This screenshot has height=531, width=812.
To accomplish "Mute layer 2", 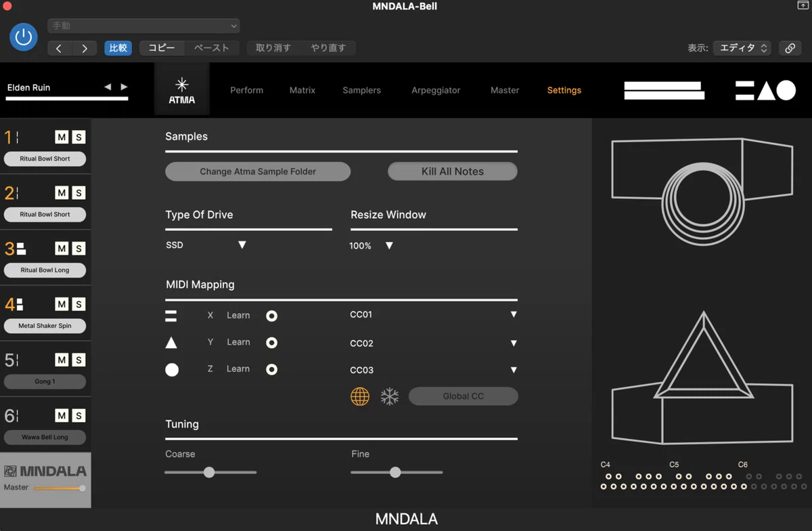I will [x=62, y=193].
